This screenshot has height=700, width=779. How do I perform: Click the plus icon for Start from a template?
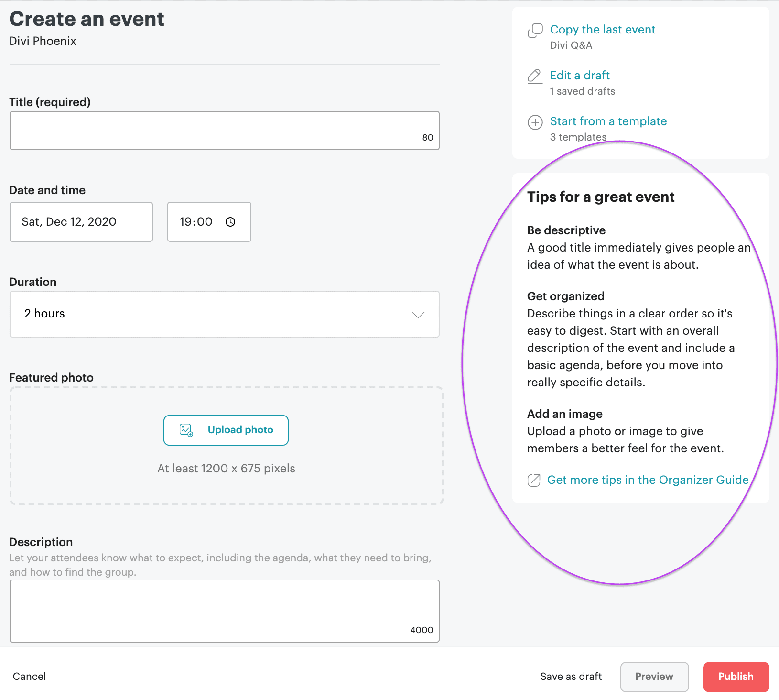[x=535, y=122]
